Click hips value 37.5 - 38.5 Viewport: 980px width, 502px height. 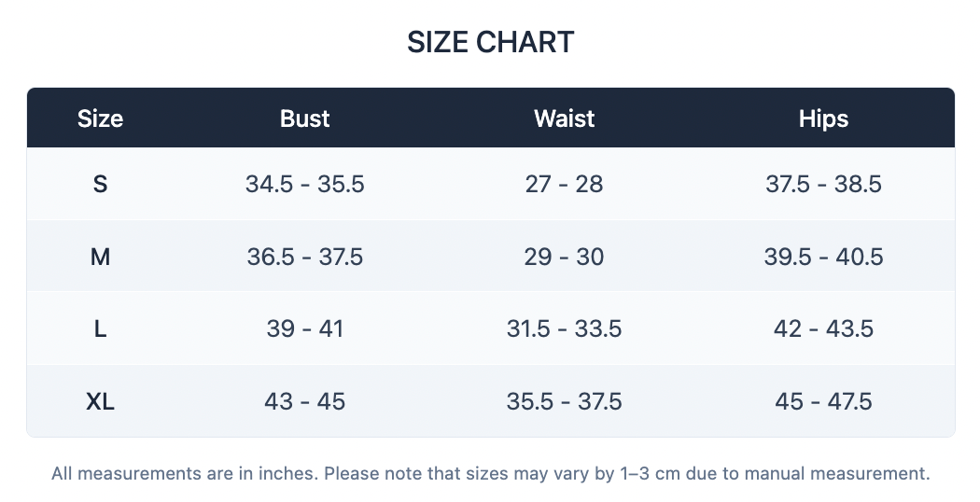point(823,184)
